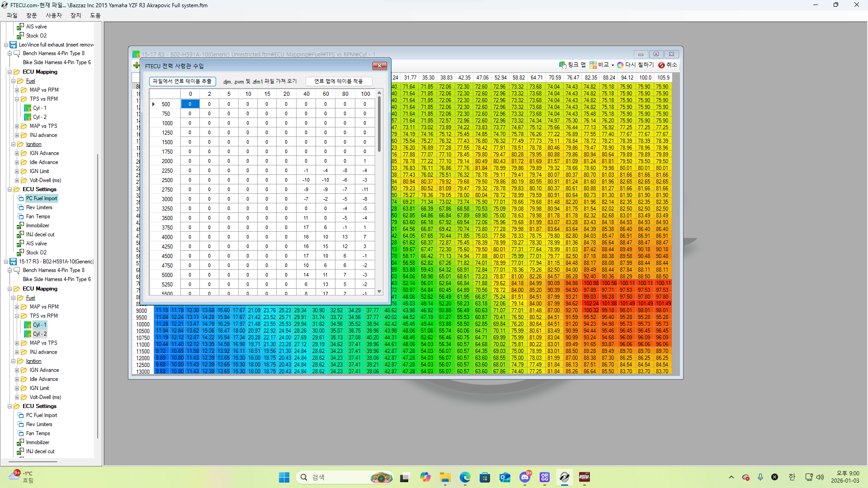Open the 장치 menu

pos(75,15)
